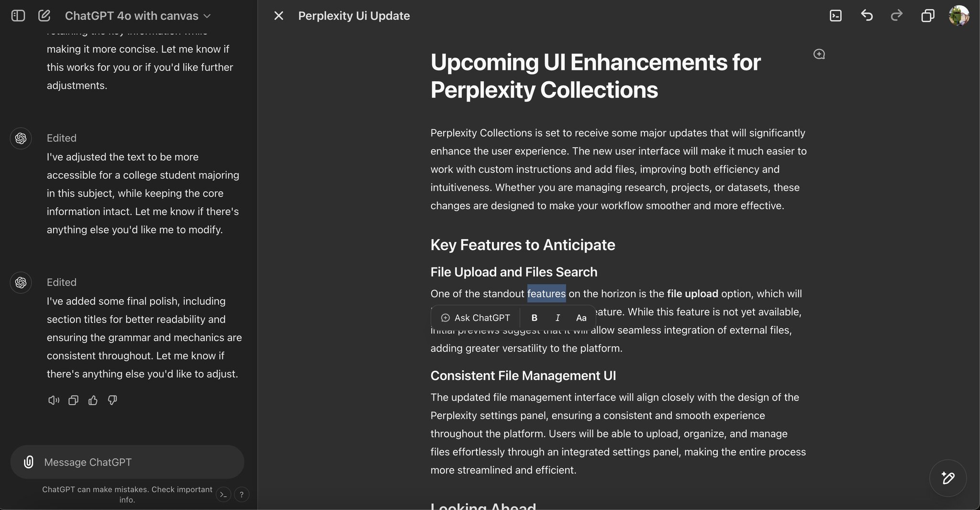
Task: Click the 'Upcoming UI Enhancements' document title
Action: click(x=595, y=76)
